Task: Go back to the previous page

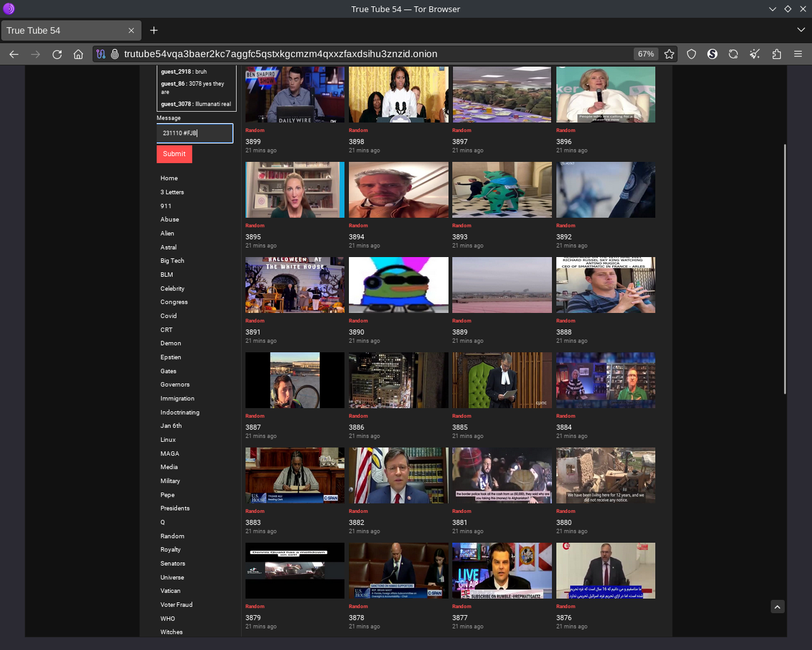Action: (x=14, y=54)
